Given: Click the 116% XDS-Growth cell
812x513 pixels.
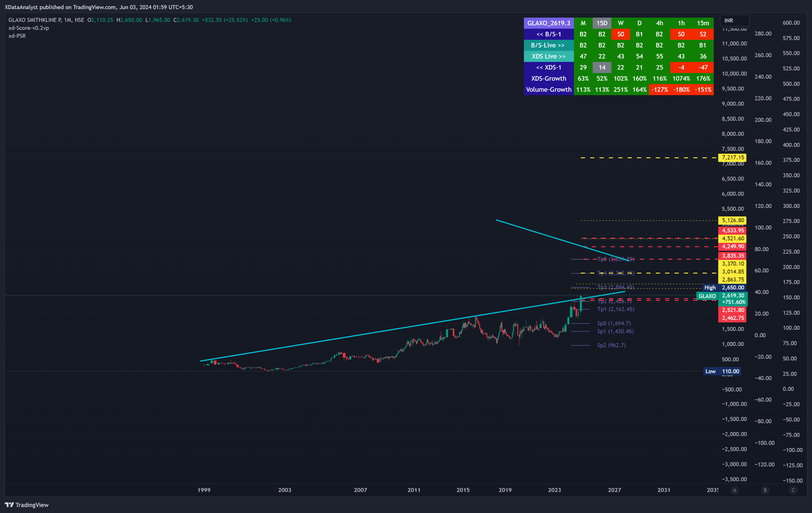Looking at the screenshot, I should pos(660,78).
